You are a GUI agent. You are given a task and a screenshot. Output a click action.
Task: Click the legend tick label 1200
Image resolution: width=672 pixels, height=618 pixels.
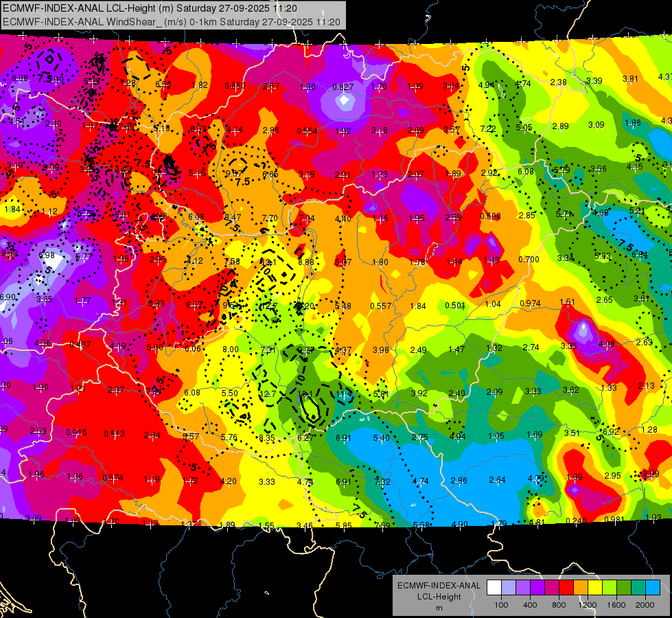click(x=588, y=605)
